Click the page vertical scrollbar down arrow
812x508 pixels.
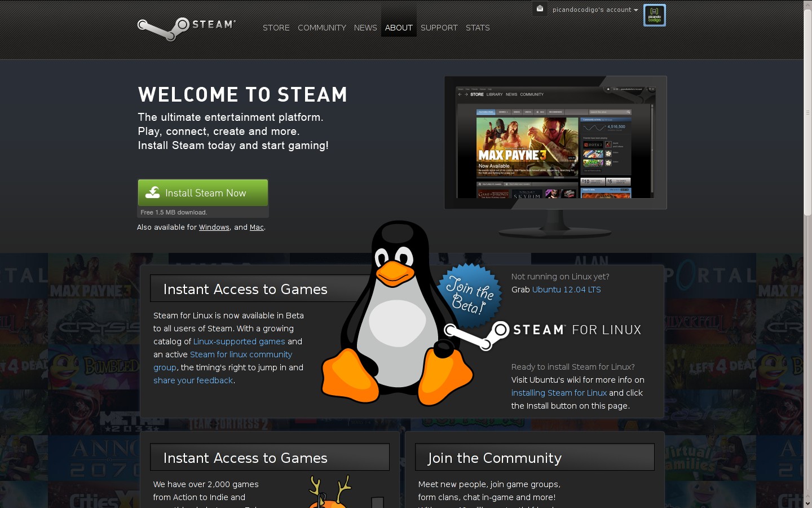pyautogui.click(x=807, y=503)
